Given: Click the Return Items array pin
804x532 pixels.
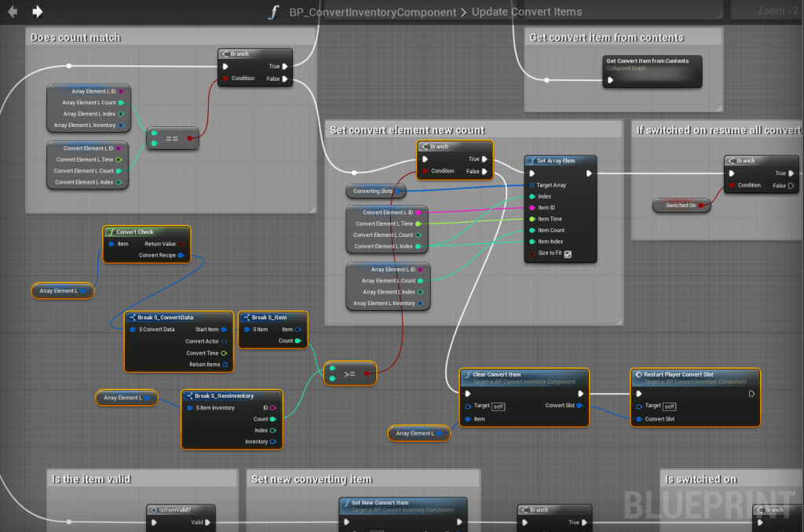Looking at the screenshot, I should pyautogui.click(x=225, y=364).
